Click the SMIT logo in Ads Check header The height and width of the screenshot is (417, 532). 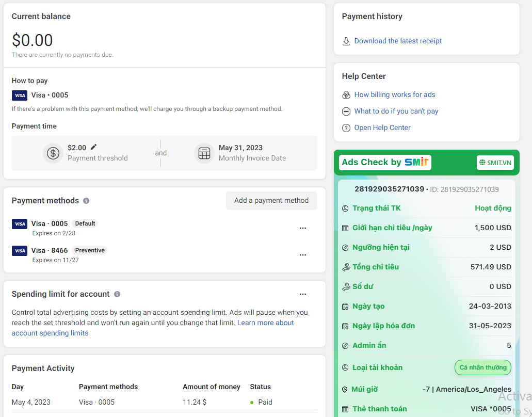tap(416, 162)
